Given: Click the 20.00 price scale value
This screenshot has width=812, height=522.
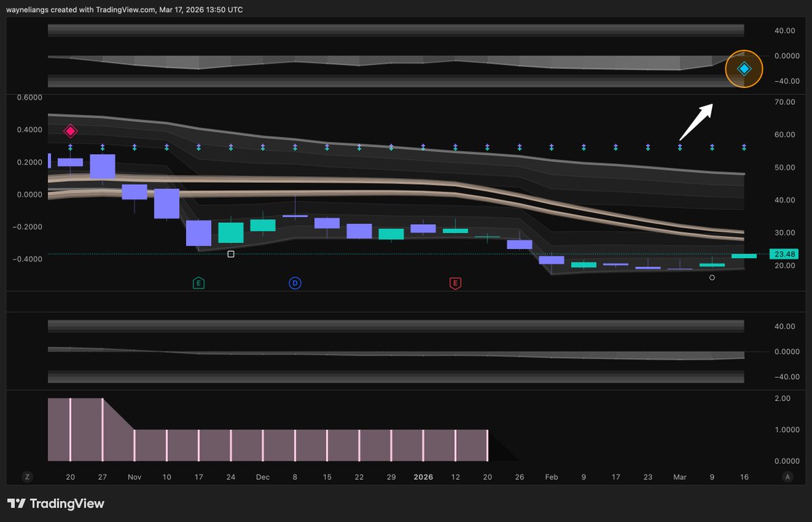Looking at the screenshot, I should pyautogui.click(x=785, y=266).
